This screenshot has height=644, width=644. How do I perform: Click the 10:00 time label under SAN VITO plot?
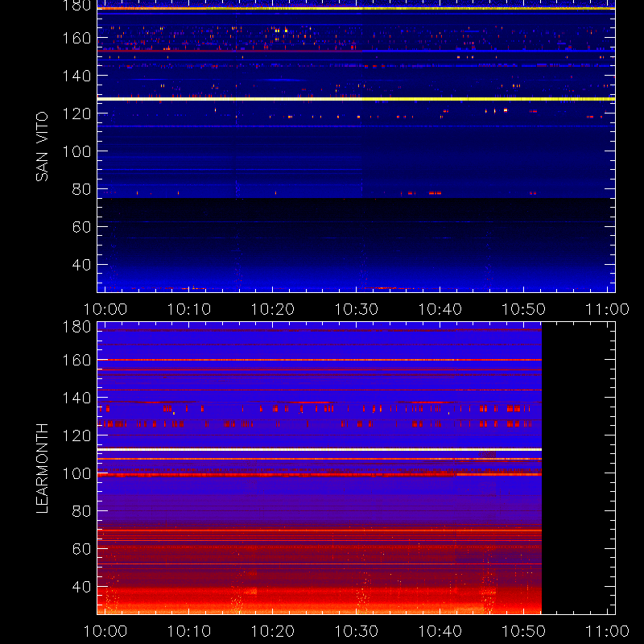105,309
